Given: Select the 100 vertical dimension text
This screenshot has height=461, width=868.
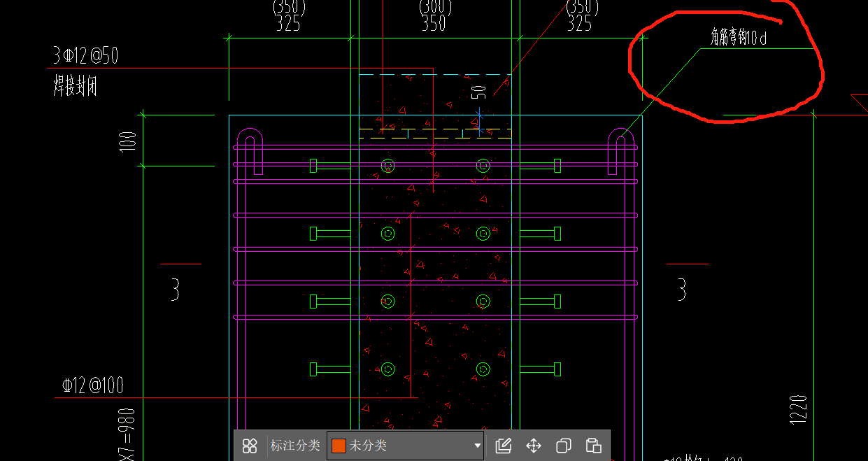Looking at the screenshot, I should pyautogui.click(x=128, y=141).
